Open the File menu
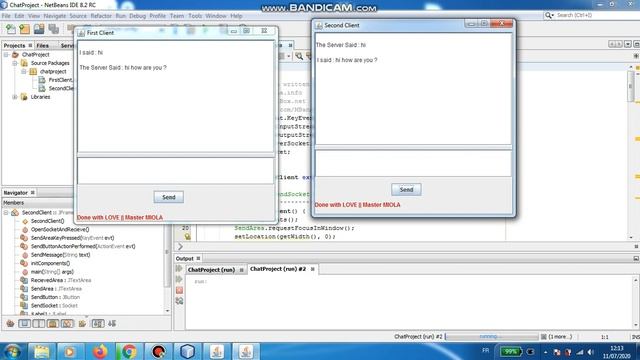This screenshot has width=640, height=360. [x=6, y=16]
